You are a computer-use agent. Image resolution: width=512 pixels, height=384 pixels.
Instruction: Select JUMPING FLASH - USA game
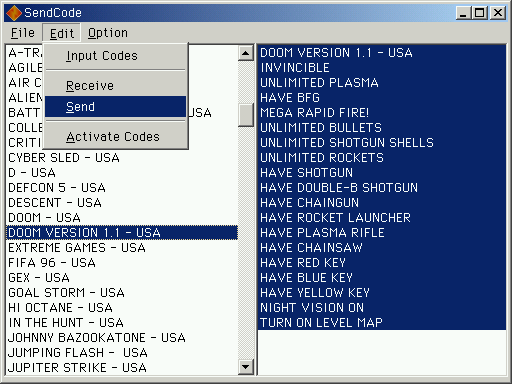click(x=122, y=353)
